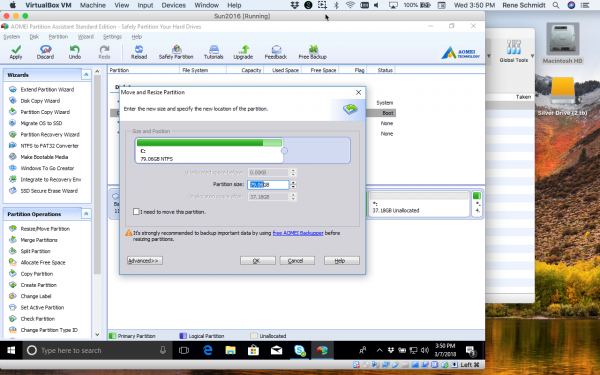
Task: Open the Wizard menu
Action: pyautogui.click(x=85, y=37)
